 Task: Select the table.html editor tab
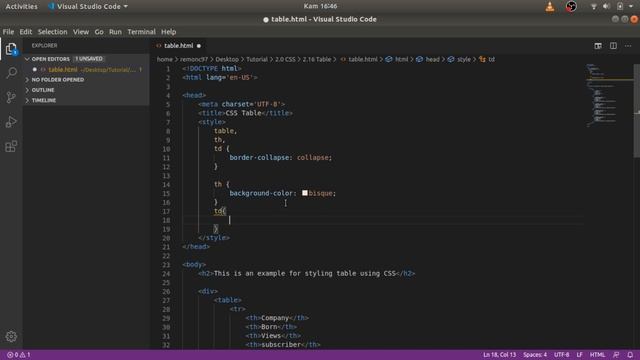click(178, 46)
